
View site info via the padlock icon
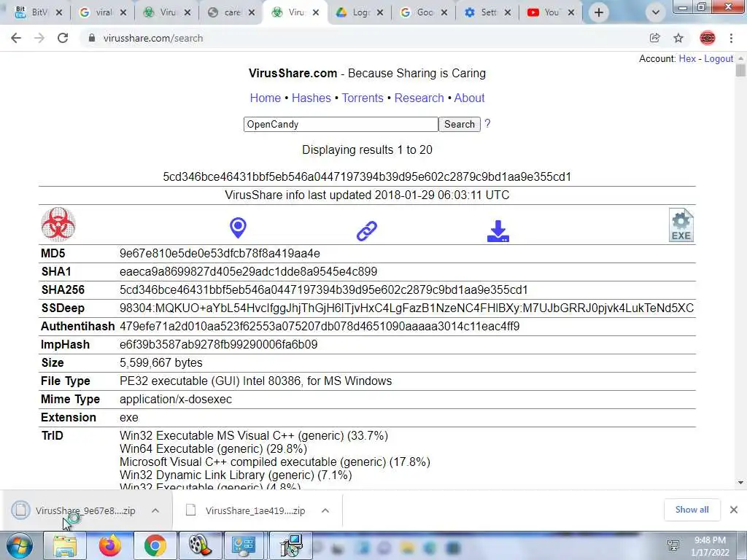[x=91, y=38]
